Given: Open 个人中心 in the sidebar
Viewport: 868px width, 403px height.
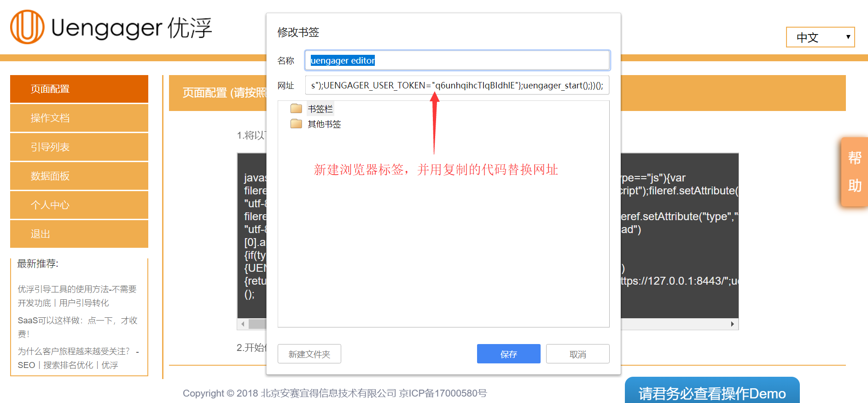Looking at the screenshot, I should pos(79,205).
